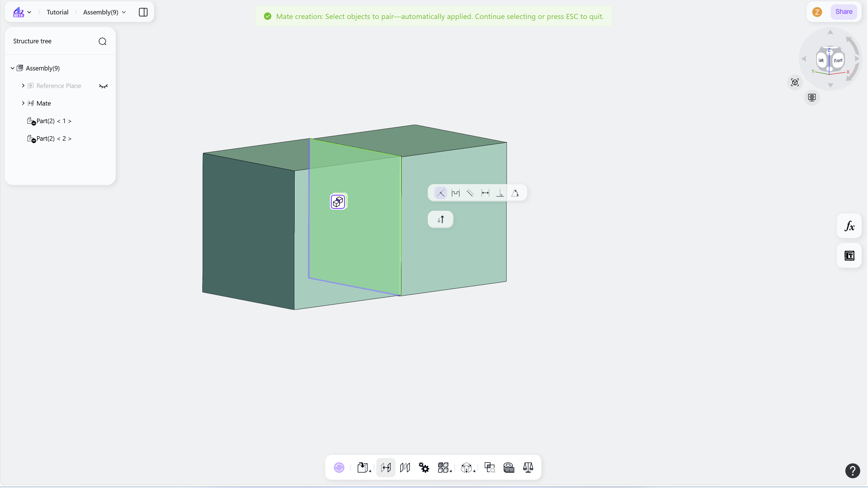Select the tape measure tool
The width and height of the screenshot is (868, 488).
coord(509,467)
